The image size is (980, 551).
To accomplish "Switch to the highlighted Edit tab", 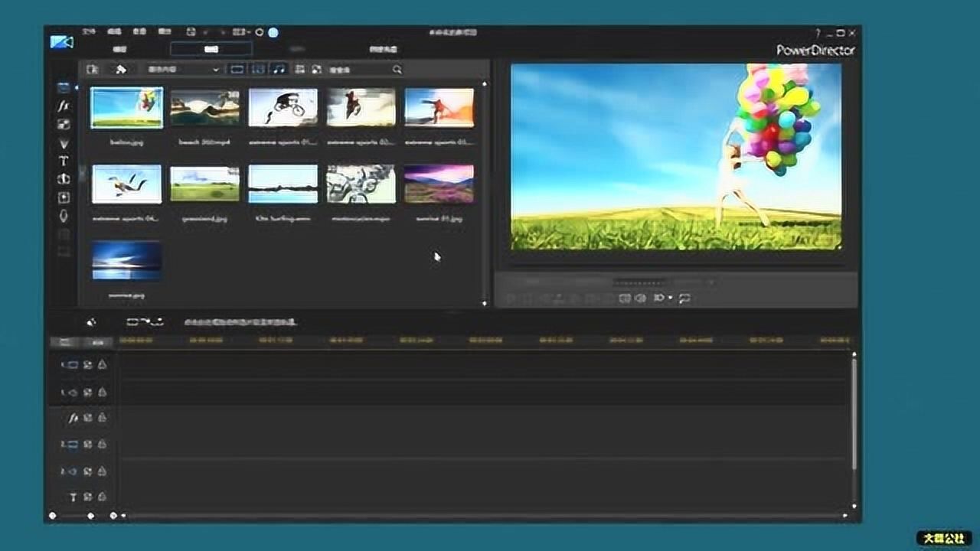I will (x=211, y=49).
